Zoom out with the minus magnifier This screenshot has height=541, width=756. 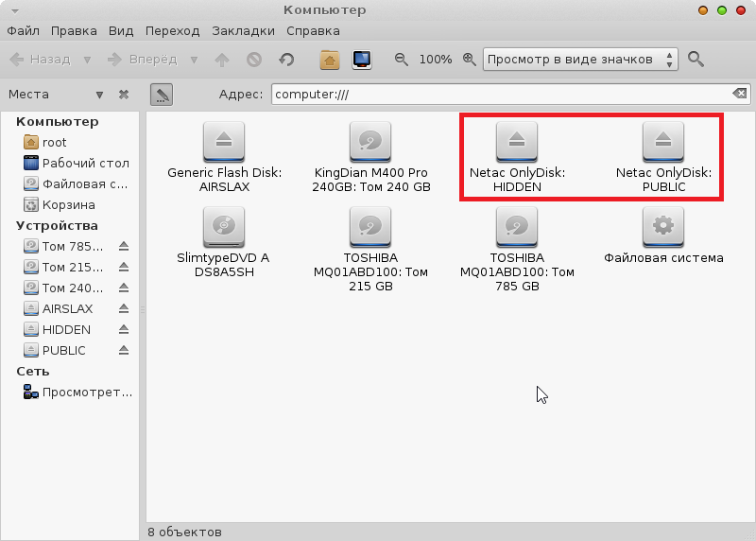[x=401, y=60]
